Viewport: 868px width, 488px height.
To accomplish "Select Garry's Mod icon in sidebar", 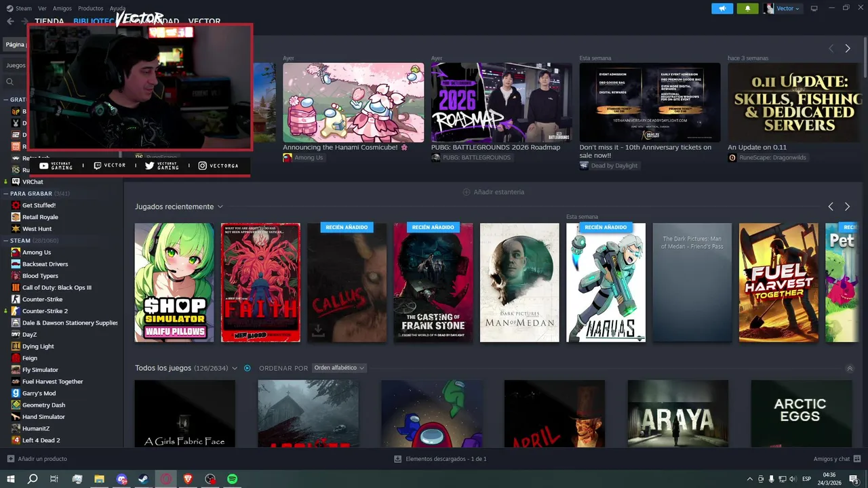I will click(x=16, y=393).
